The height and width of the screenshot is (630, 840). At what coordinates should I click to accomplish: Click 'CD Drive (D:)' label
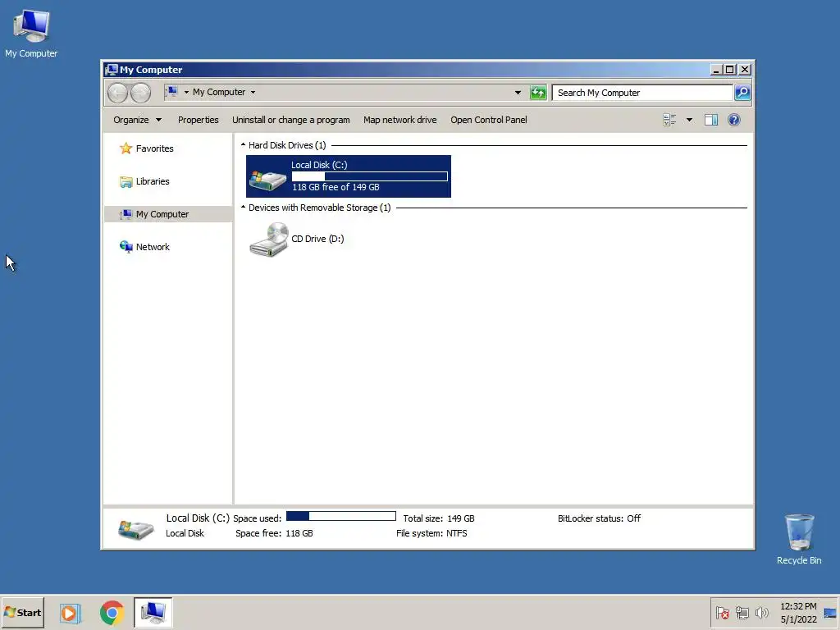click(x=317, y=239)
